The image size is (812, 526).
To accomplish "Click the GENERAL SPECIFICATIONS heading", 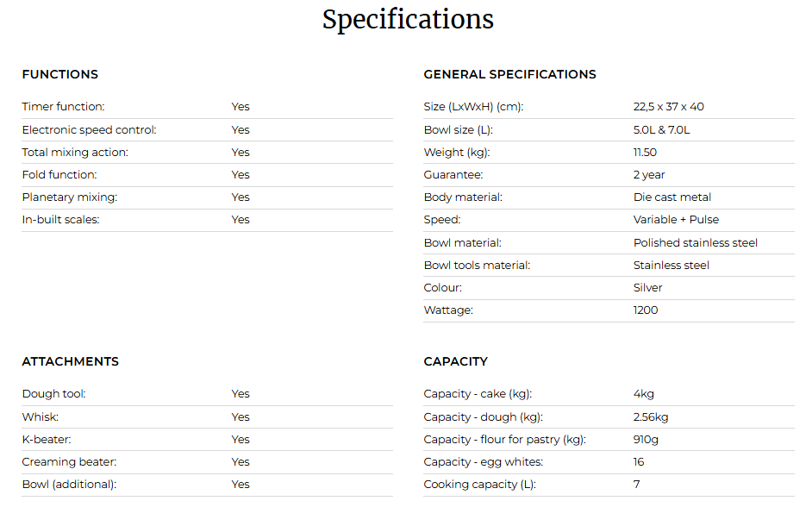I will pyautogui.click(x=509, y=75).
